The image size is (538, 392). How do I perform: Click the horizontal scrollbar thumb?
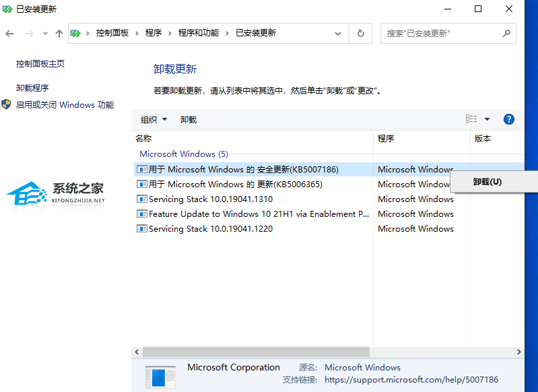[x=256, y=352]
